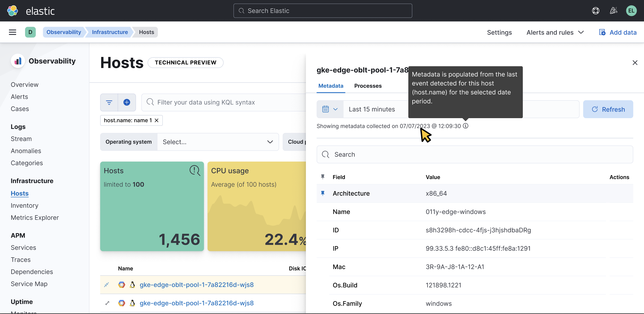
Task: Open the date range chevron next to the calendar
Action: coord(335,109)
